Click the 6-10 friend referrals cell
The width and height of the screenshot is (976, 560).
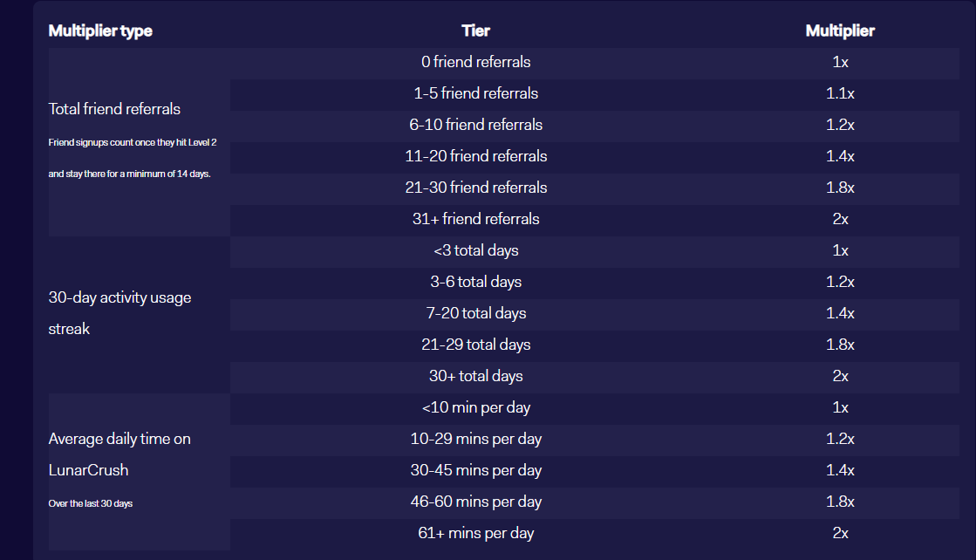point(475,125)
